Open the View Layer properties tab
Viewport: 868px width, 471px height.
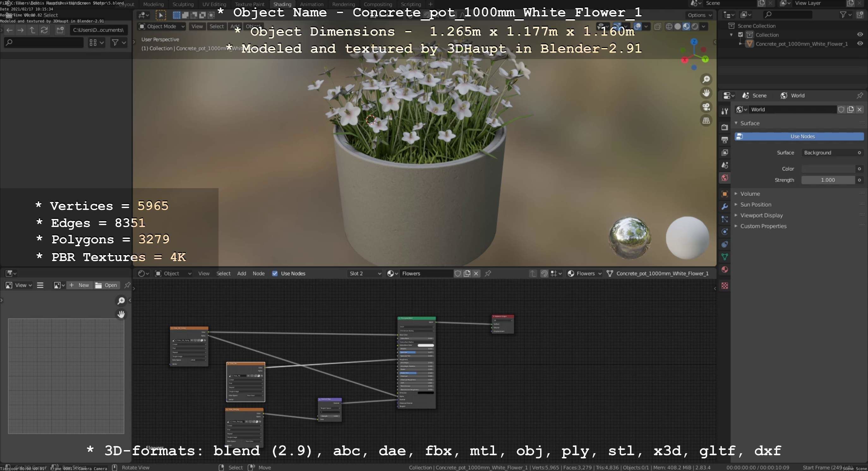725,152
